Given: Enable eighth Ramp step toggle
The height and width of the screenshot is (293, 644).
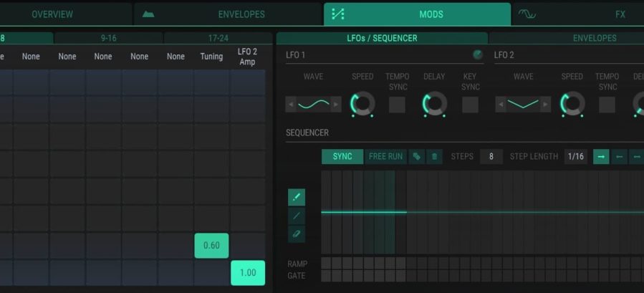Looking at the screenshot, I should [401, 264].
